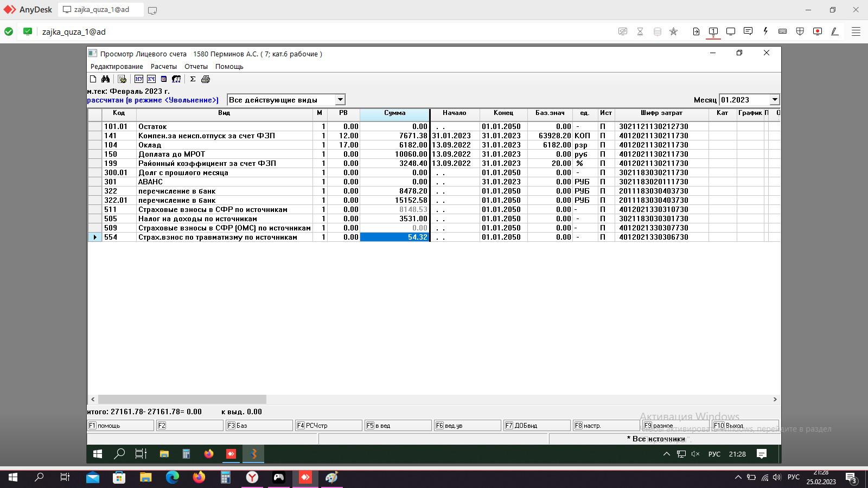This screenshot has height=488, width=868.
Task: Open AnyDesk keyboard settings icon
Action: point(783,31)
